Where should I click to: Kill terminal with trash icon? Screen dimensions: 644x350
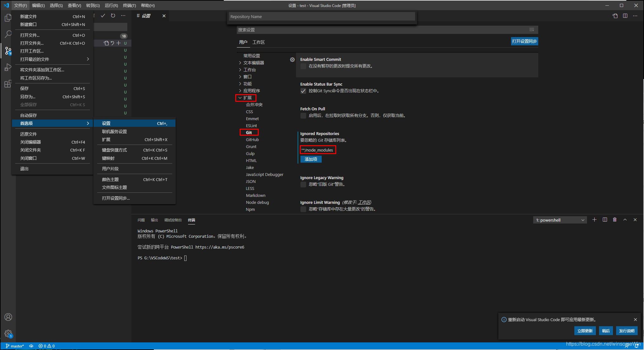pos(615,220)
